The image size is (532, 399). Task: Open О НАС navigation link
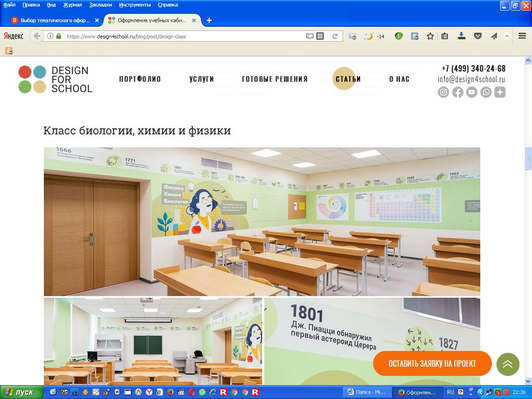[399, 79]
